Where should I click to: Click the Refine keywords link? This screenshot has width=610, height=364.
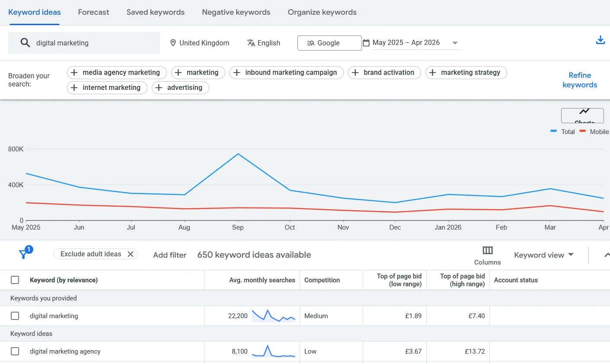tap(580, 80)
